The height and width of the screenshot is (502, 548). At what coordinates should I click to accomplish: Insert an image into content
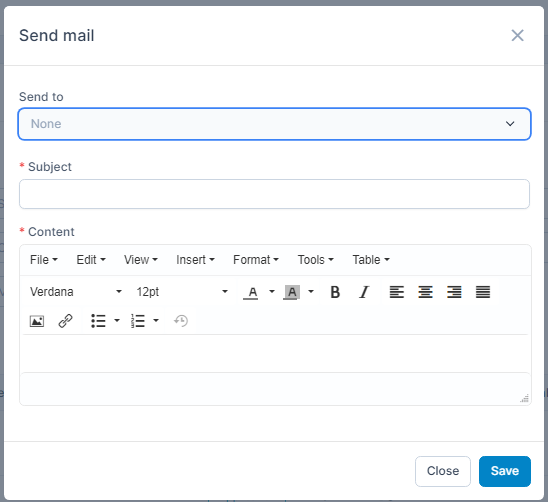37,321
